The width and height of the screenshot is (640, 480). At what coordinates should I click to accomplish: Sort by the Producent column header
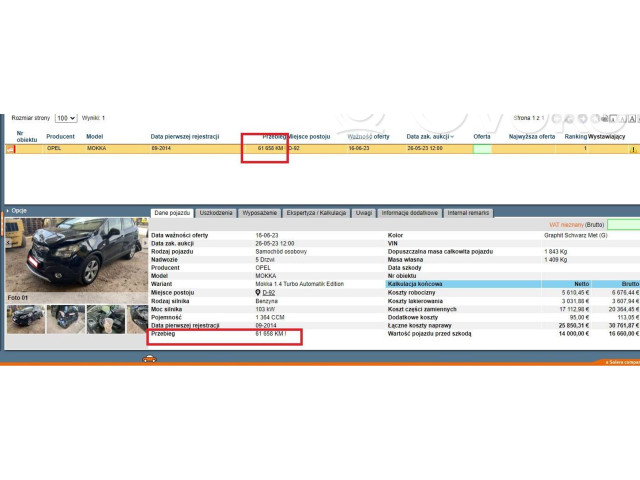point(60,136)
